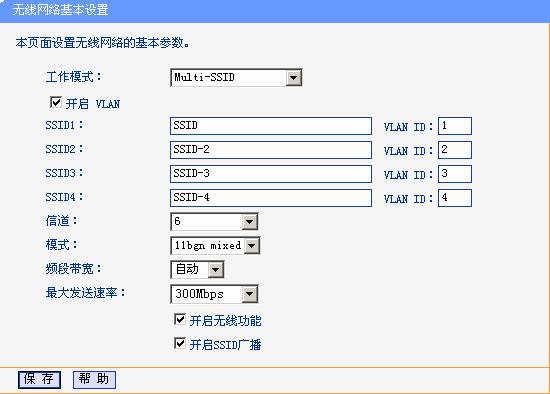
Task: Click the SSID1 name input field
Action: pos(271,126)
